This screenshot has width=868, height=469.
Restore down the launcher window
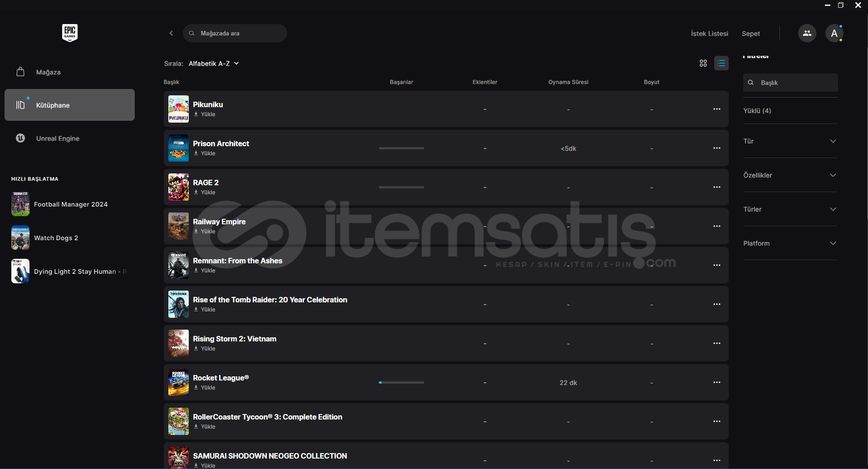[x=840, y=5]
